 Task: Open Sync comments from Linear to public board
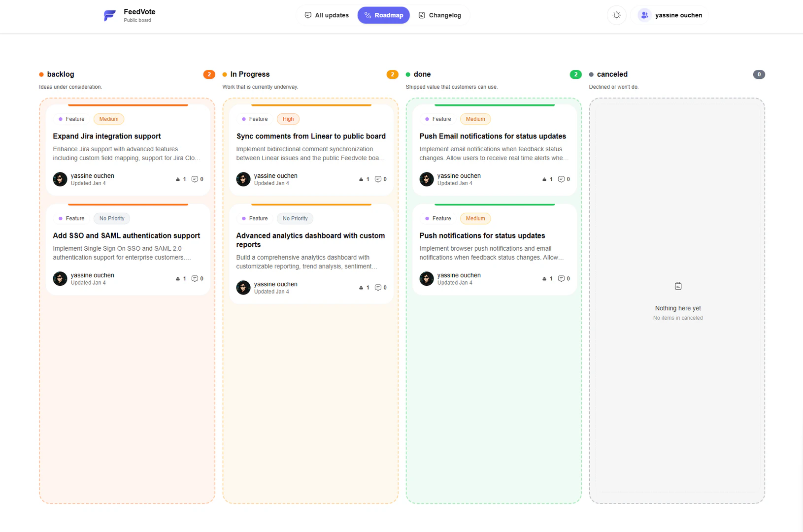coord(311,136)
